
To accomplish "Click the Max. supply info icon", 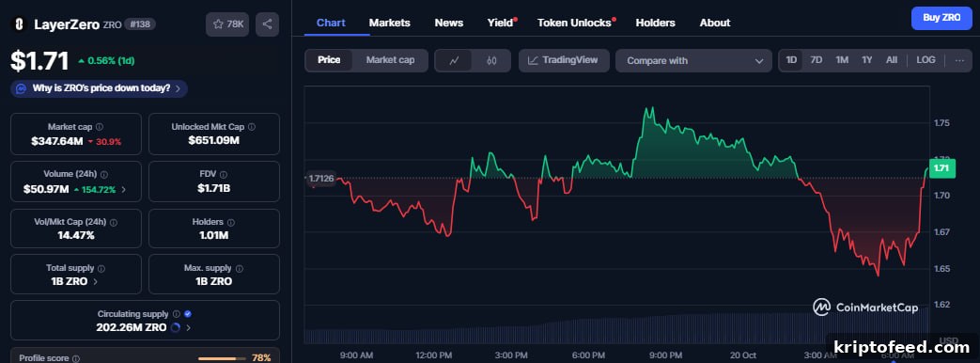I will (x=239, y=268).
